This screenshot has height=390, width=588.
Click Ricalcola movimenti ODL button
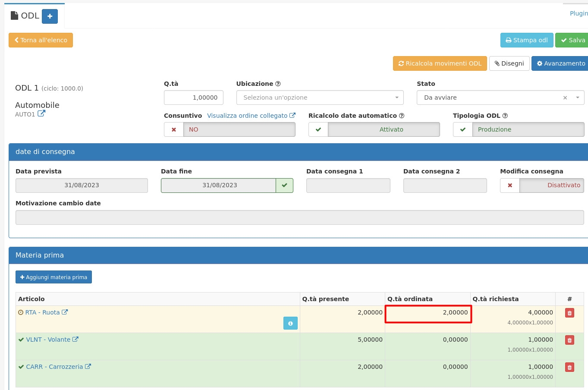(x=440, y=63)
